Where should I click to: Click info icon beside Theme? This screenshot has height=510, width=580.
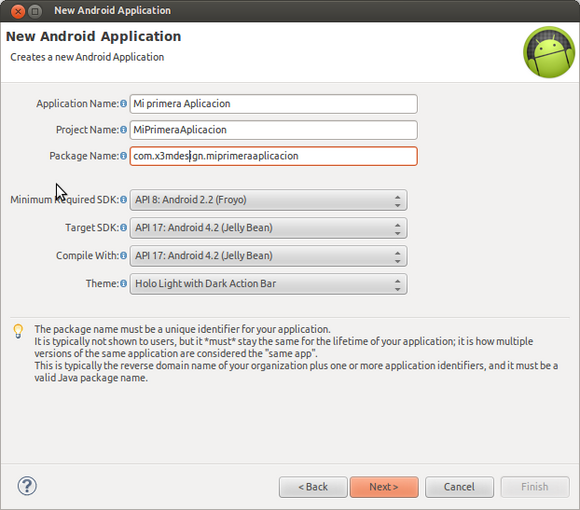124,284
